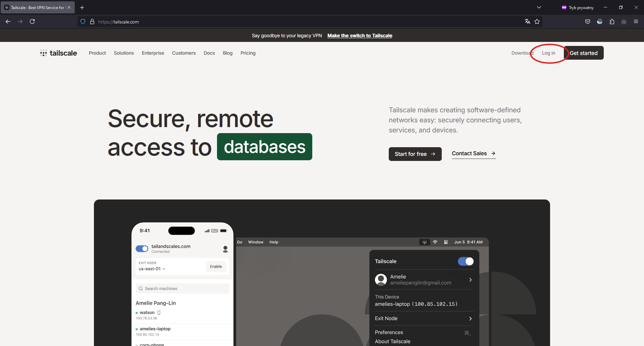The image size is (644, 346).
Task: Click the Search machines field
Action: coord(182,288)
